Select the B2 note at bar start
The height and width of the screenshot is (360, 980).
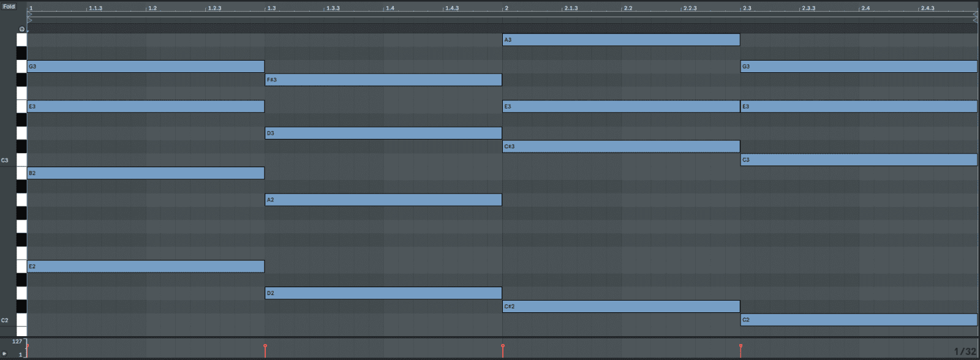tap(146, 173)
